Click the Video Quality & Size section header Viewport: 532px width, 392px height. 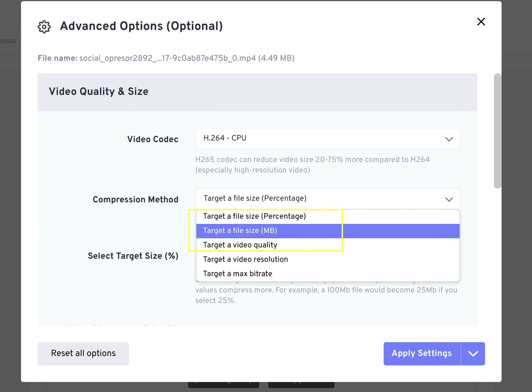[99, 91]
